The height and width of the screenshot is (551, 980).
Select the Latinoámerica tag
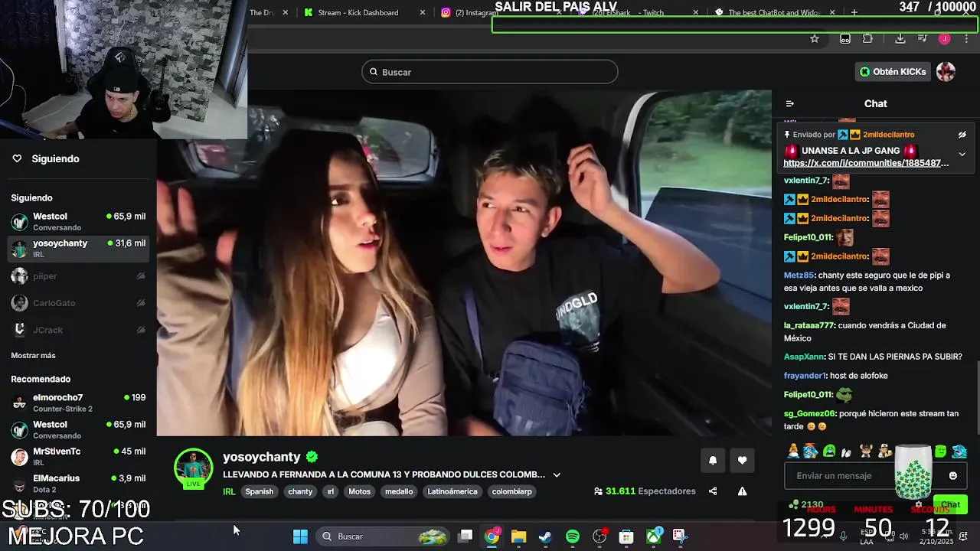[x=452, y=491]
